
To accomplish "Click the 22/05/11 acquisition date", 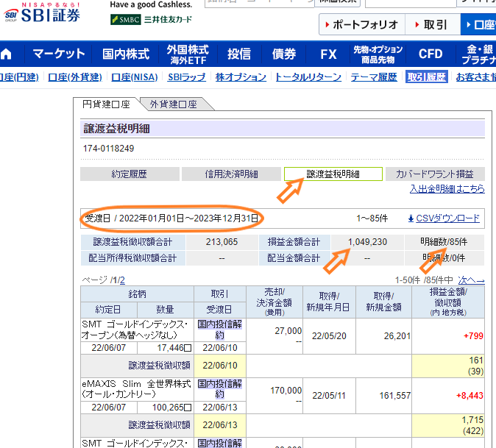I will (x=329, y=396).
